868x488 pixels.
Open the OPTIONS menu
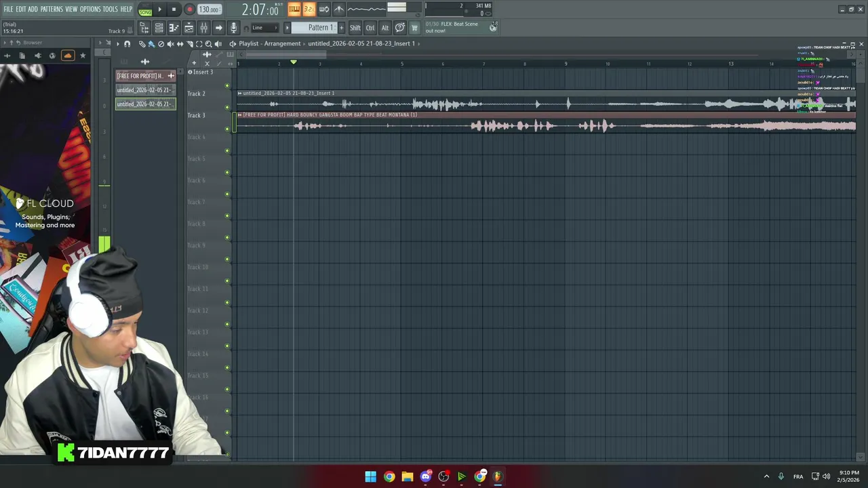(90, 9)
